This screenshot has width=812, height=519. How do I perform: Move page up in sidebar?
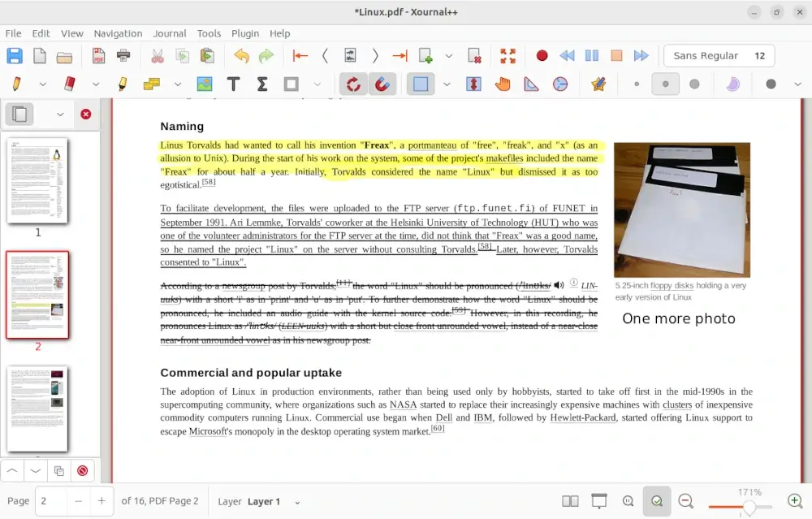point(12,471)
